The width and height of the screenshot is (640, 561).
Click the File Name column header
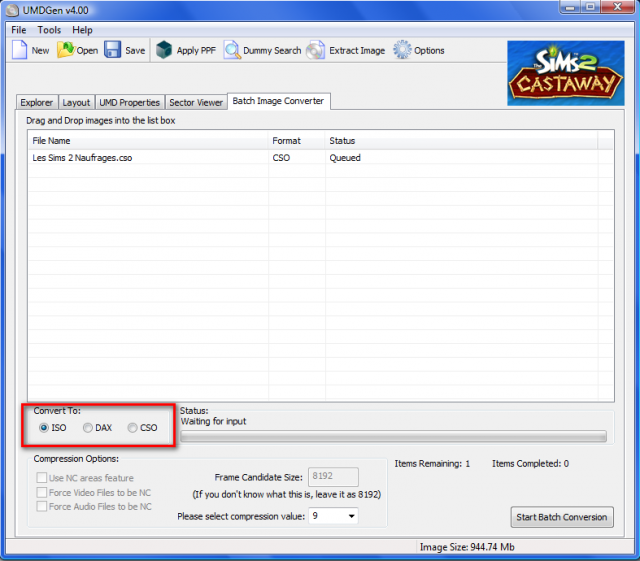[x=149, y=141]
